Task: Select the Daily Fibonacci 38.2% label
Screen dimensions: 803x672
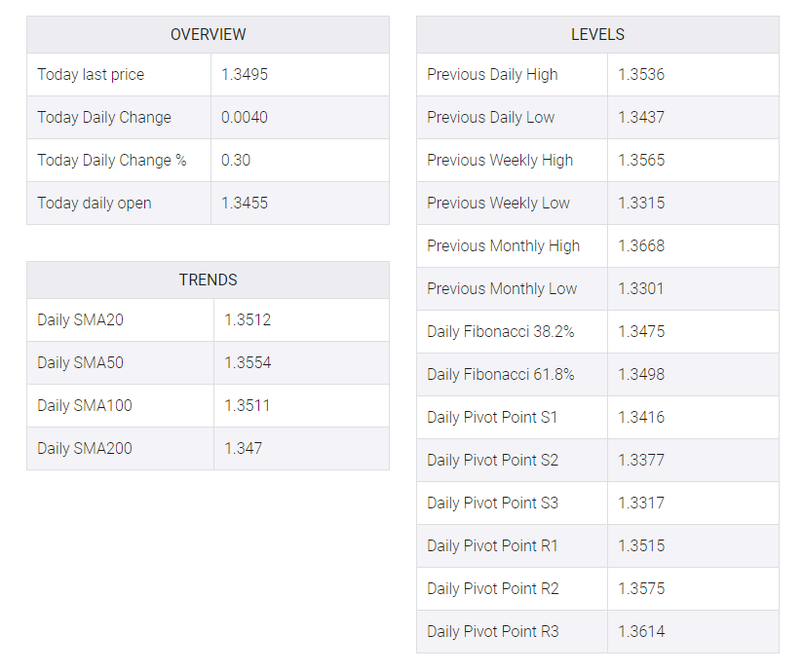Action: point(501,332)
